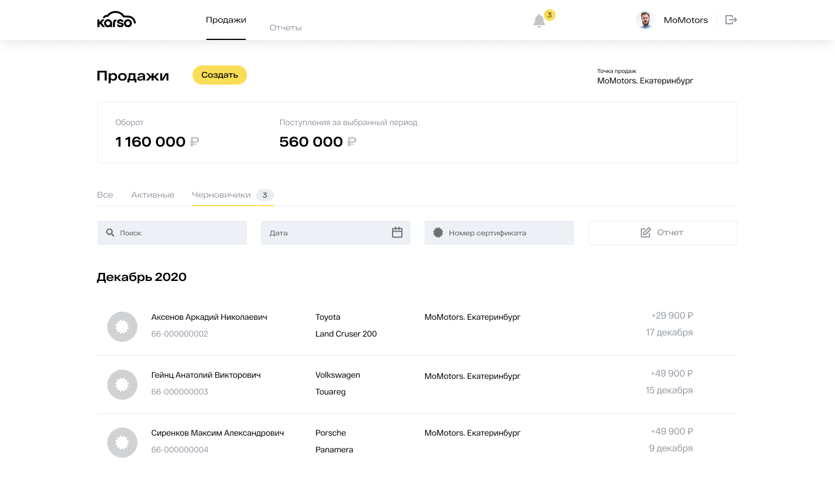Click certificate number 66-000000004
The height and width of the screenshot is (504, 835).
180,450
